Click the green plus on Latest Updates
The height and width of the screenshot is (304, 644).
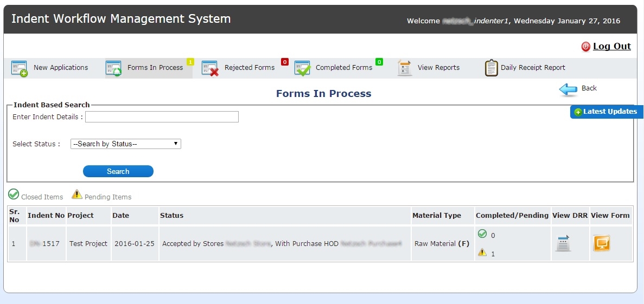pyautogui.click(x=578, y=112)
